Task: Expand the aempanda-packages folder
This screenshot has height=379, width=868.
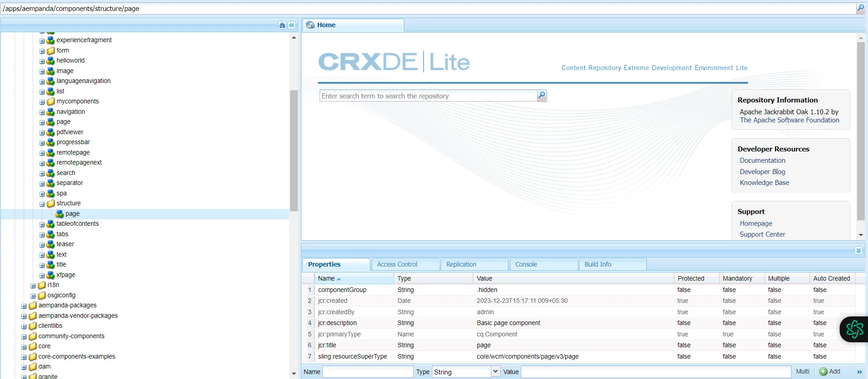Action: pyautogui.click(x=24, y=306)
